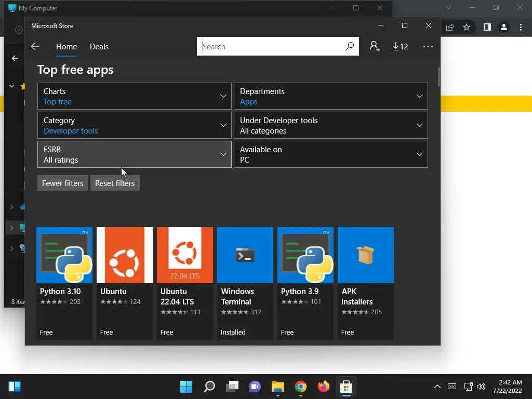The width and height of the screenshot is (532, 399).
Task: Open the Chat app on the taskbar
Action: (255, 387)
